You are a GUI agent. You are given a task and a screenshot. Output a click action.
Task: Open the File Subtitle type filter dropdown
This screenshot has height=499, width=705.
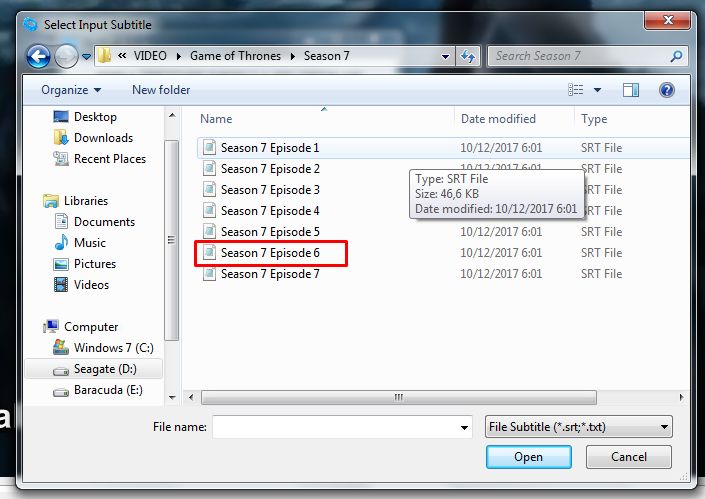tap(579, 427)
